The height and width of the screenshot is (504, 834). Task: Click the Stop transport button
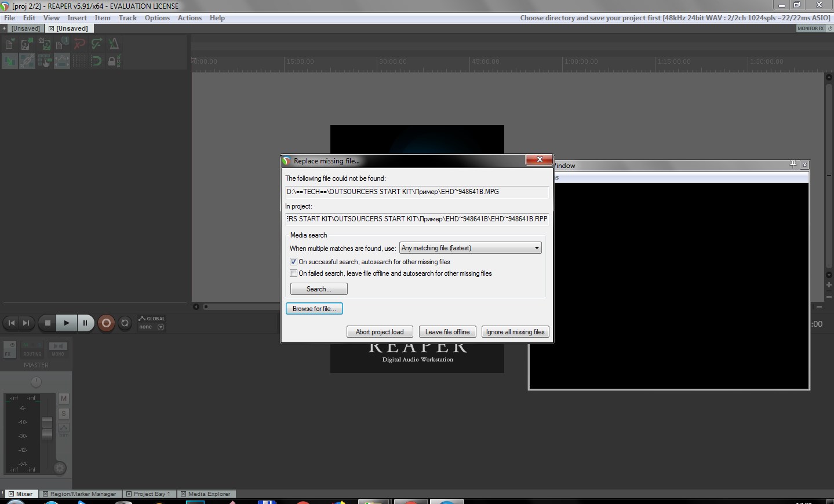coord(48,323)
